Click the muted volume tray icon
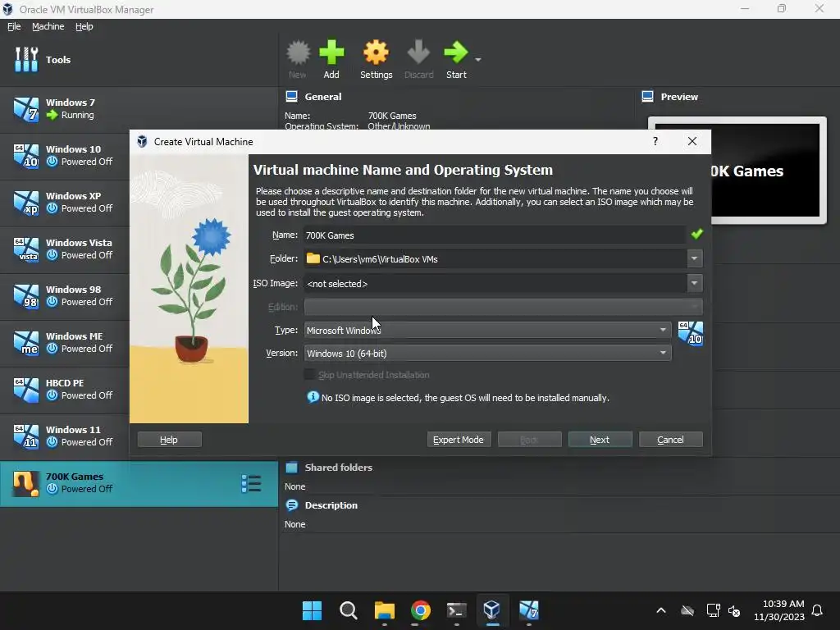 (x=734, y=610)
